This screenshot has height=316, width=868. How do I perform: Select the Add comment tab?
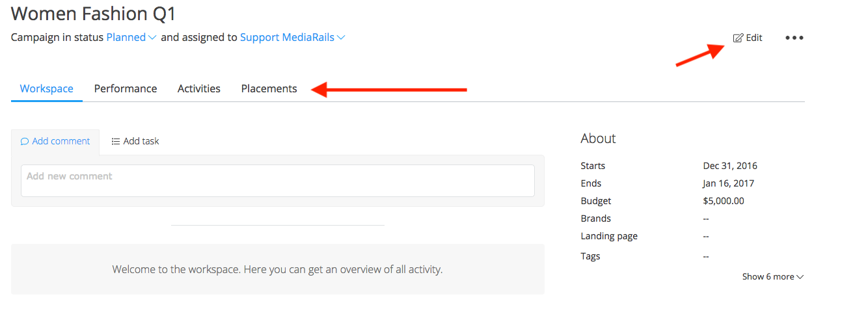tap(55, 141)
